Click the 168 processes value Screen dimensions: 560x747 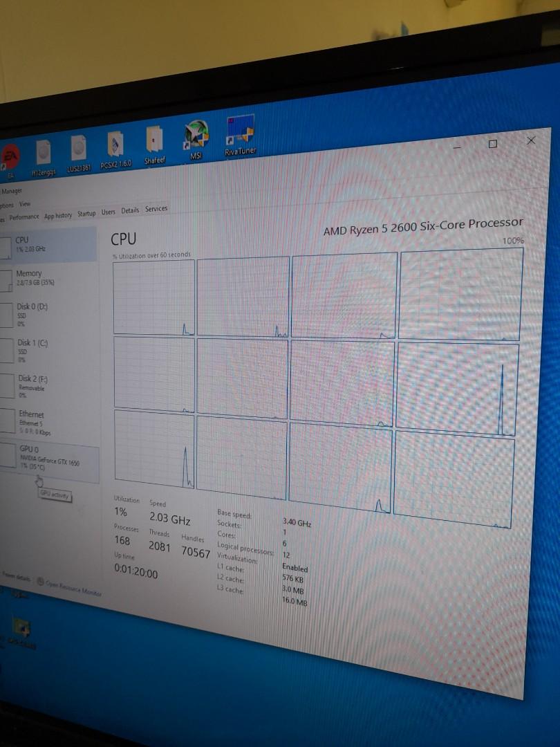click(x=122, y=540)
